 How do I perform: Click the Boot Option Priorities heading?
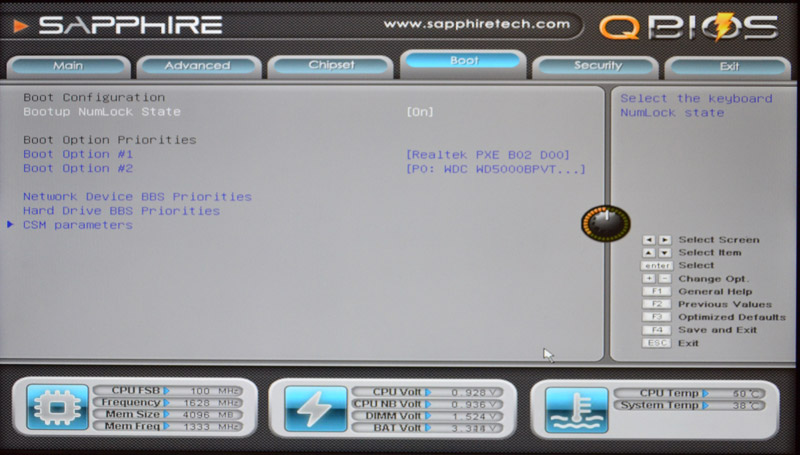[x=110, y=140]
